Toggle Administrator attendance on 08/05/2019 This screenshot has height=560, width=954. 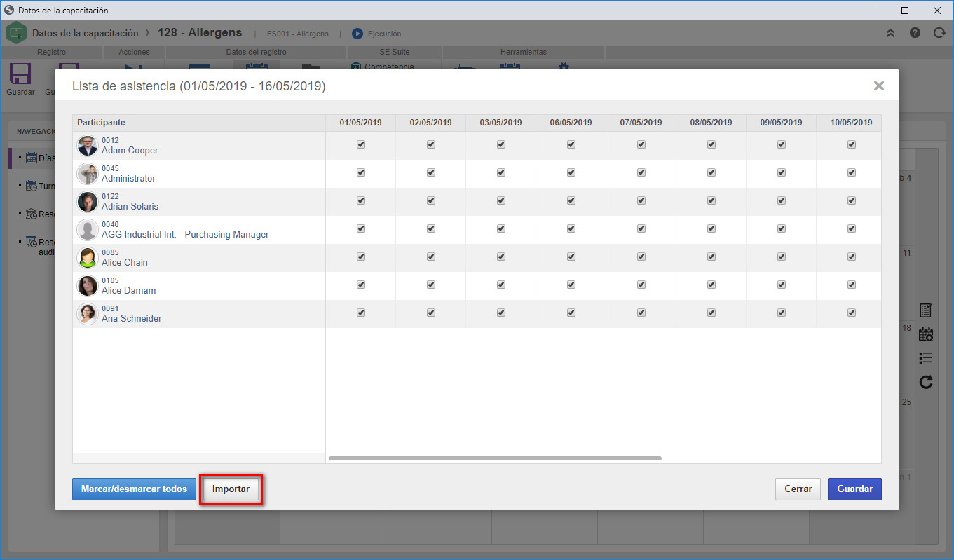711,172
